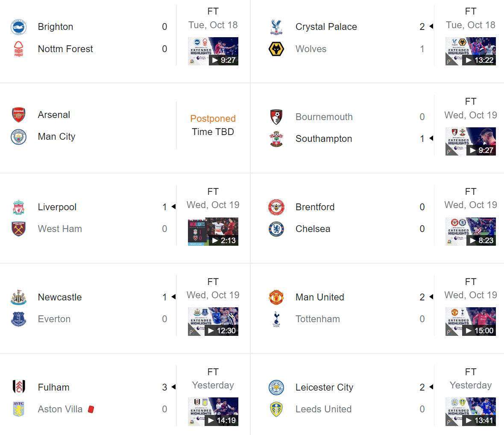Click the Arsenal cannon crest

19,115
